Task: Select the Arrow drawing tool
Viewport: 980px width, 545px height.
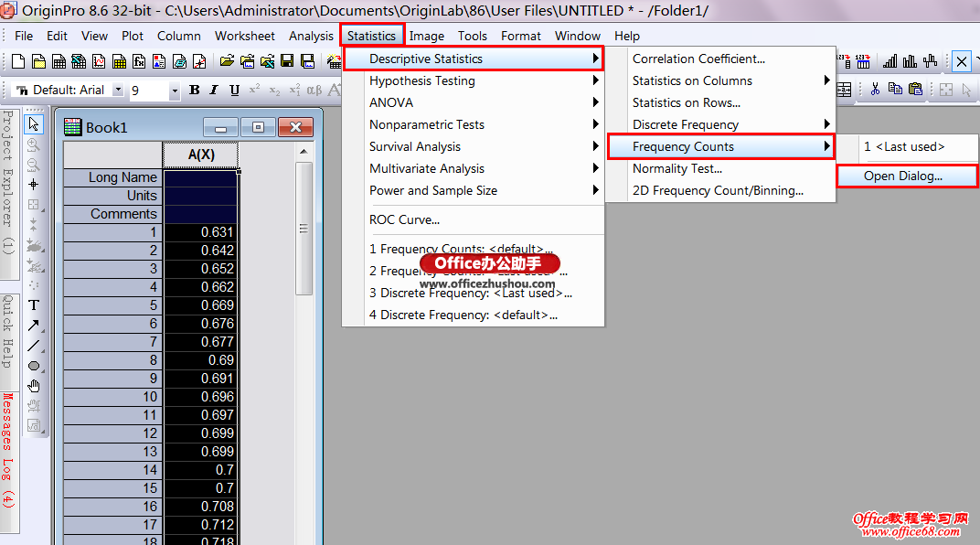Action: (34, 325)
